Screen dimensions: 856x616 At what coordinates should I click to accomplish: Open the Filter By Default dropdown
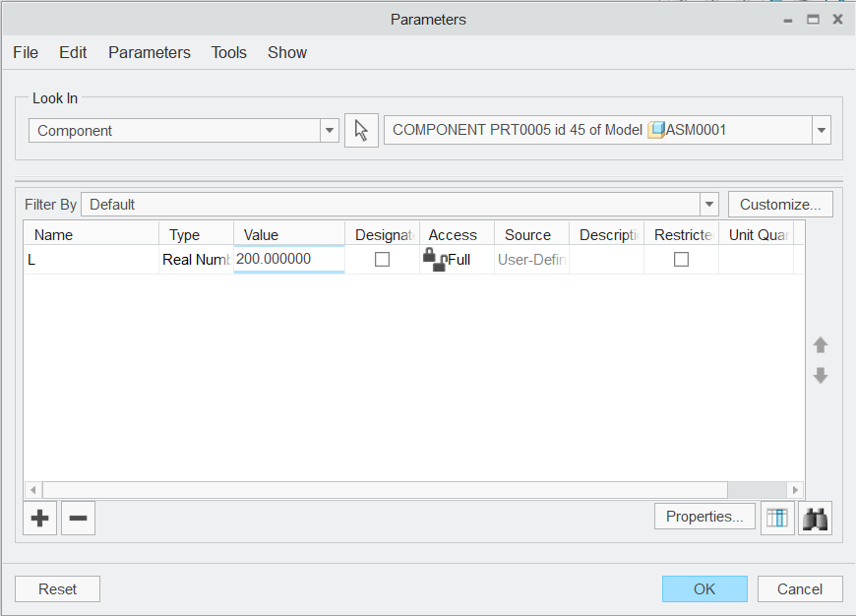click(708, 204)
